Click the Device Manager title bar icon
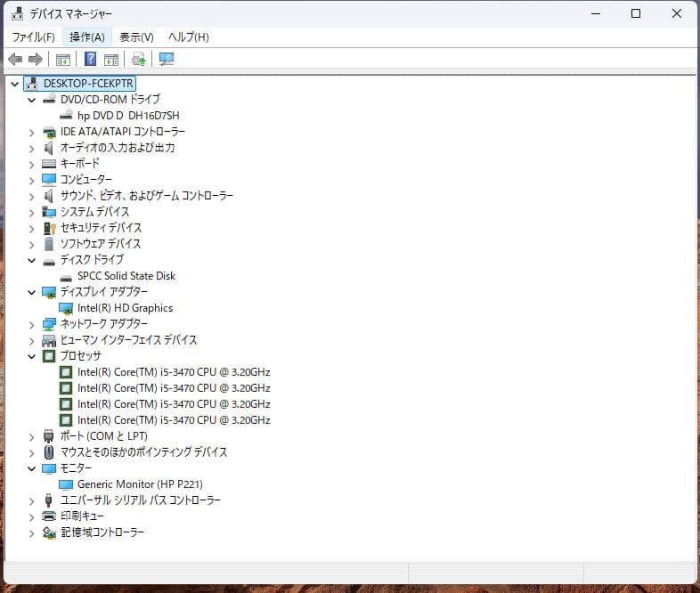Viewport: 700px width, 593px height. (17, 14)
